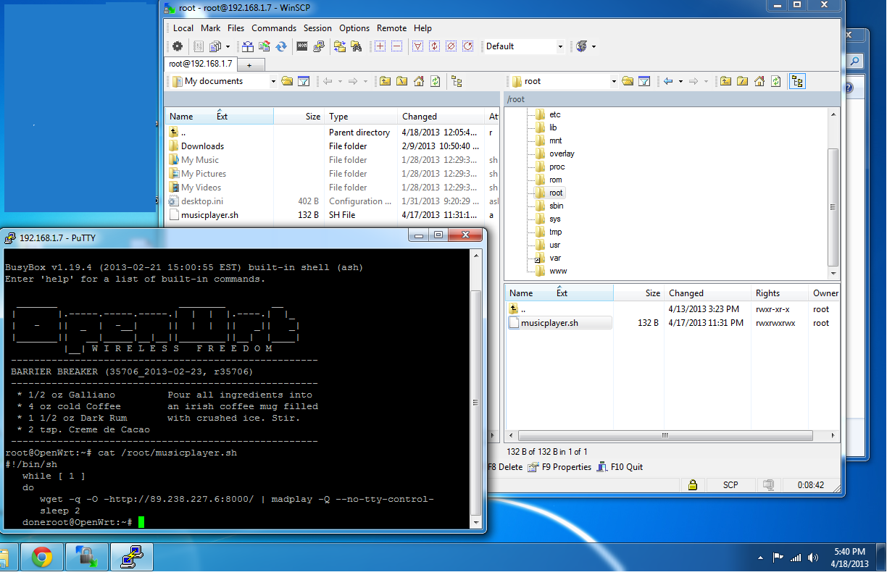887x588 pixels.
Task: Open the remote root directory dropdown
Action: click(x=614, y=82)
